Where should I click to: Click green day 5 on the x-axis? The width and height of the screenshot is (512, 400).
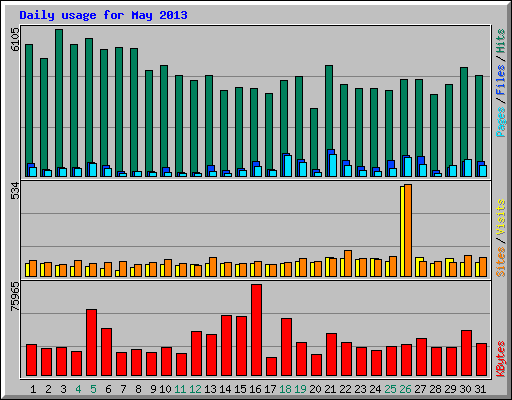(x=93, y=389)
